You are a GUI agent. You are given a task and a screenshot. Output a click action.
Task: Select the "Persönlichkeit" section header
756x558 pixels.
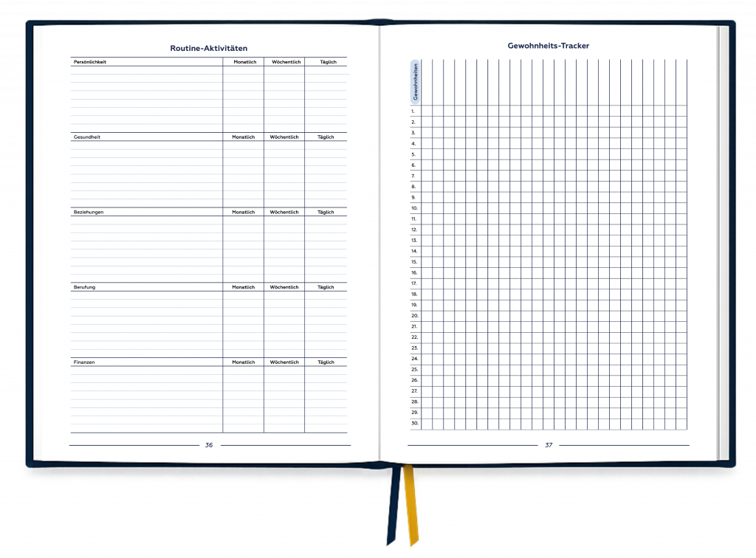coord(90,62)
